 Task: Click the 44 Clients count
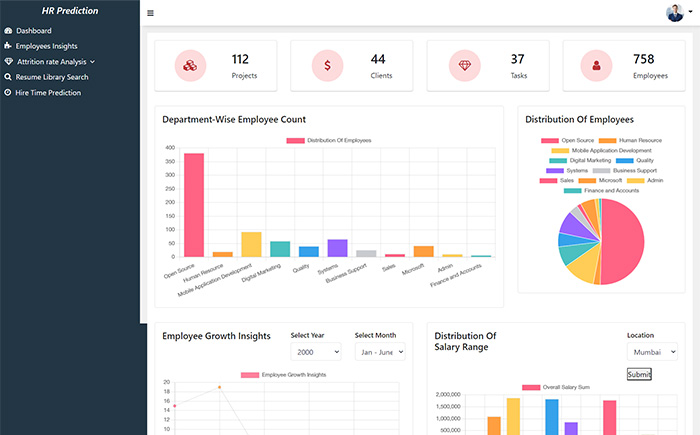click(x=378, y=59)
